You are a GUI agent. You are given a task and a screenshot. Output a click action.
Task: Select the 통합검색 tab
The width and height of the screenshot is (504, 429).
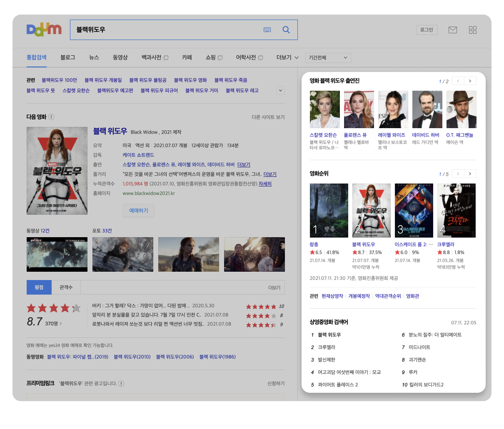pyautogui.click(x=37, y=57)
